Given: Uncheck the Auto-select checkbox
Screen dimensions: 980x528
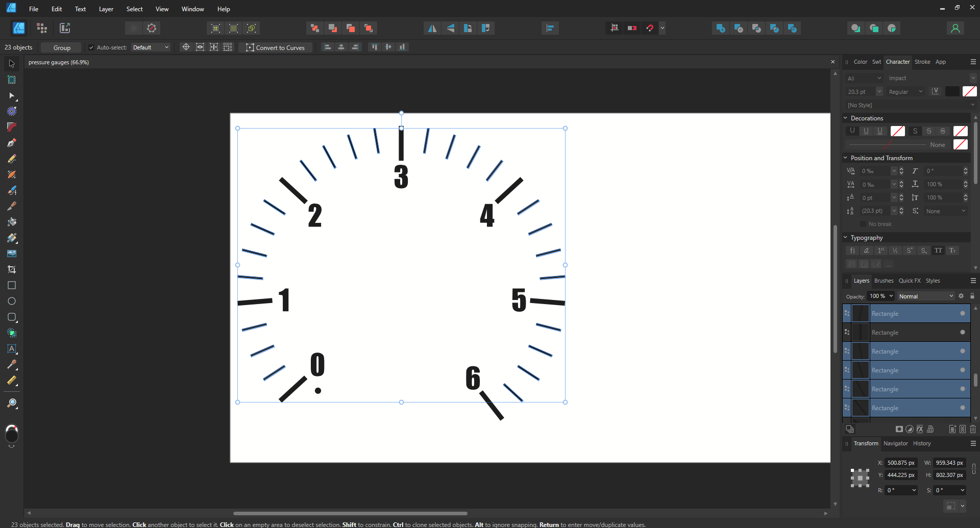Looking at the screenshot, I should pos(91,47).
